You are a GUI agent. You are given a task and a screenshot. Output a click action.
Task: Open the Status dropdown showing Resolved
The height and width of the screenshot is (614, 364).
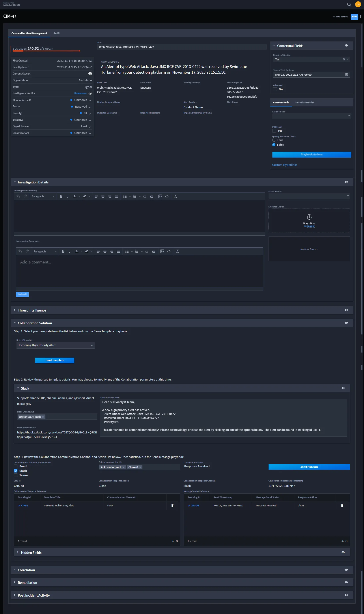click(x=81, y=107)
